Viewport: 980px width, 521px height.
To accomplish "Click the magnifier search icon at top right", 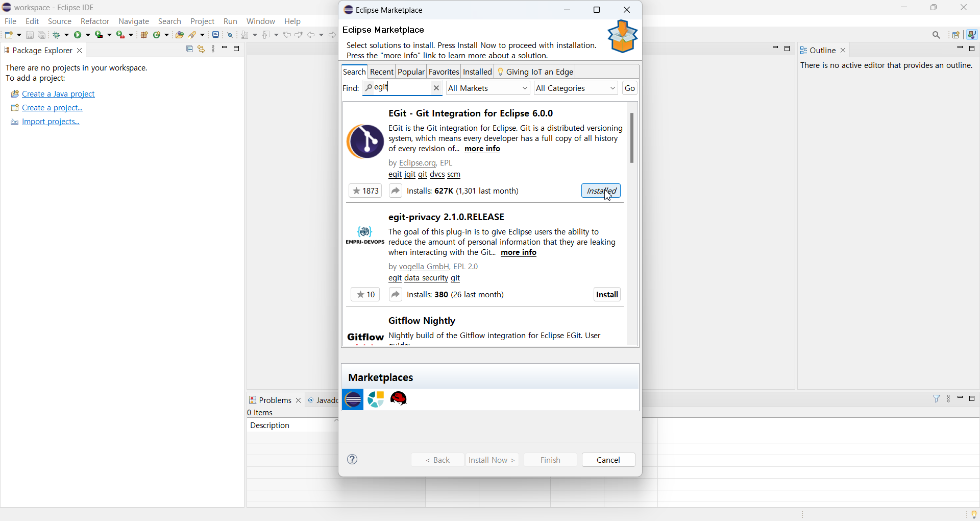I will tap(937, 35).
